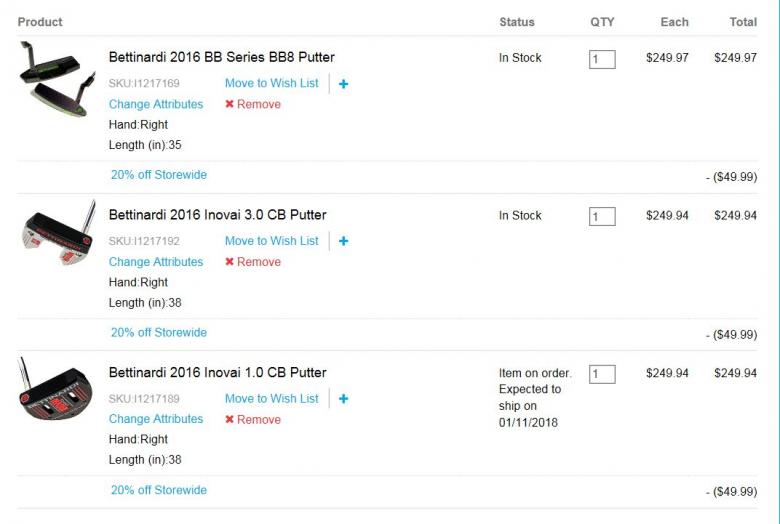This screenshot has height=524, width=780.
Task: Move BB8 Putter to Wish List
Action: 271,83
